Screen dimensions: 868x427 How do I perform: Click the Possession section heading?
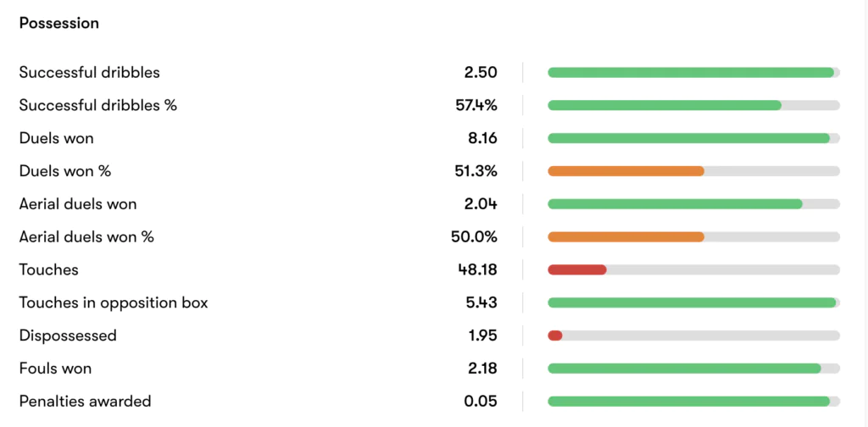[59, 24]
